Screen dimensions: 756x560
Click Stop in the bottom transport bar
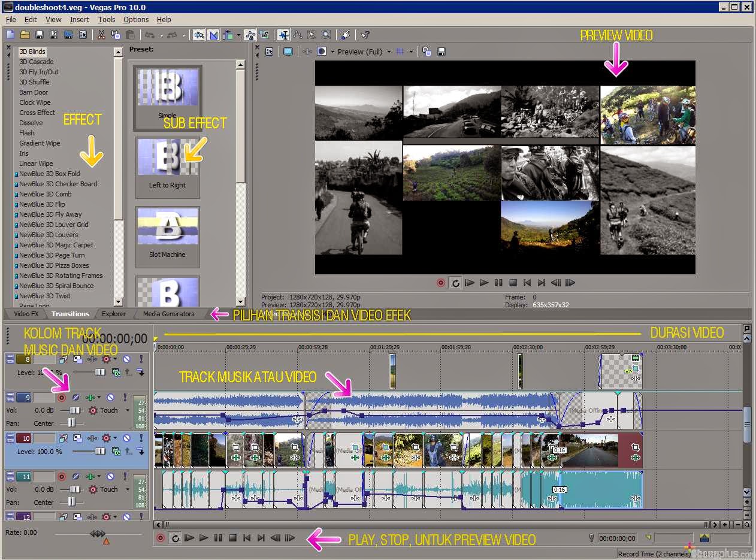coord(232,538)
